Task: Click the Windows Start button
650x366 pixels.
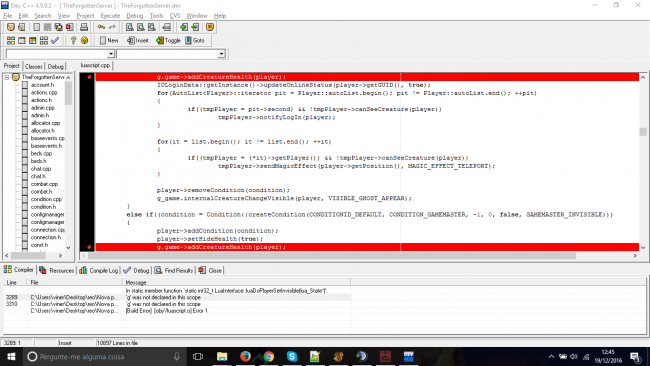Action: tap(11, 356)
